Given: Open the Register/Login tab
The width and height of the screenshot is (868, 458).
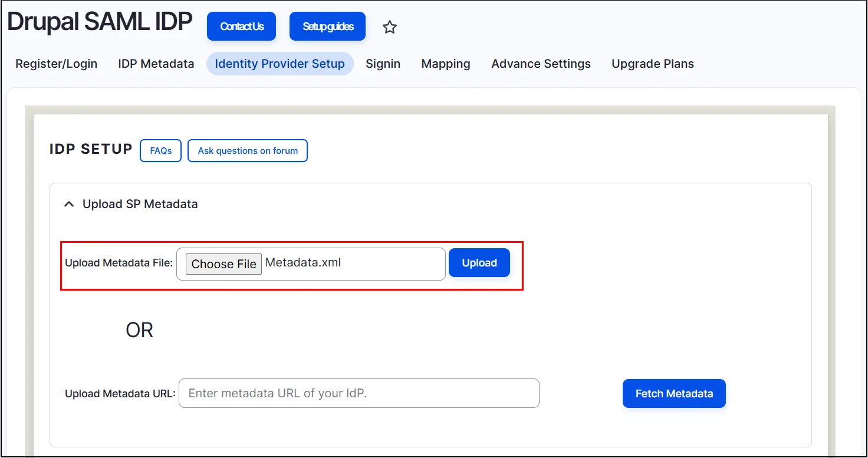Looking at the screenshot, I should pos(57,64).
